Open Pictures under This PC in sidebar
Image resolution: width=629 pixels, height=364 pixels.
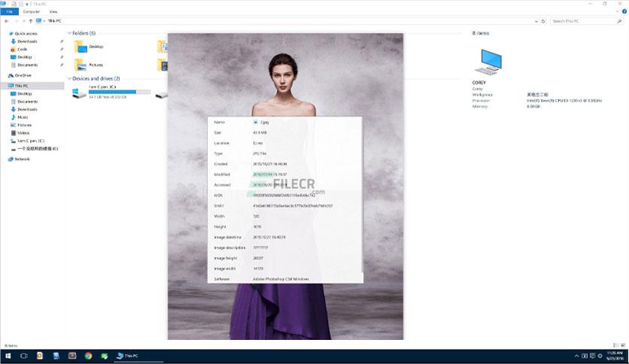click(21, 125)
